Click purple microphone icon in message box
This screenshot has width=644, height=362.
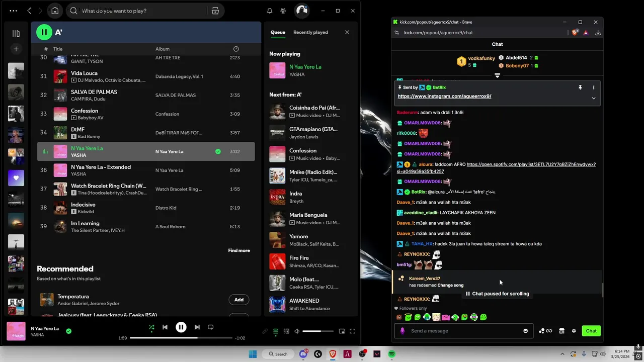pos(402,331)
